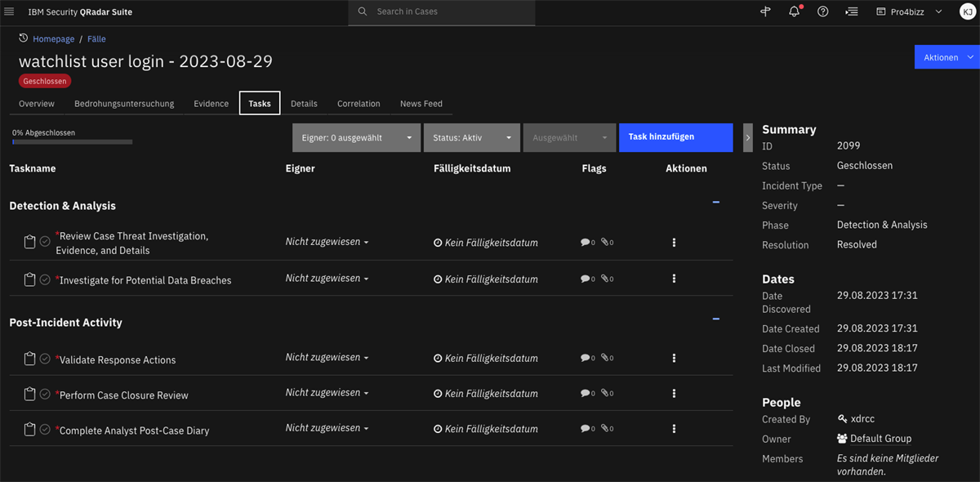The image size is (980, 482).
Task: Check off Investigate for Potential Data Breaches
Action: (x=45, y=279)
